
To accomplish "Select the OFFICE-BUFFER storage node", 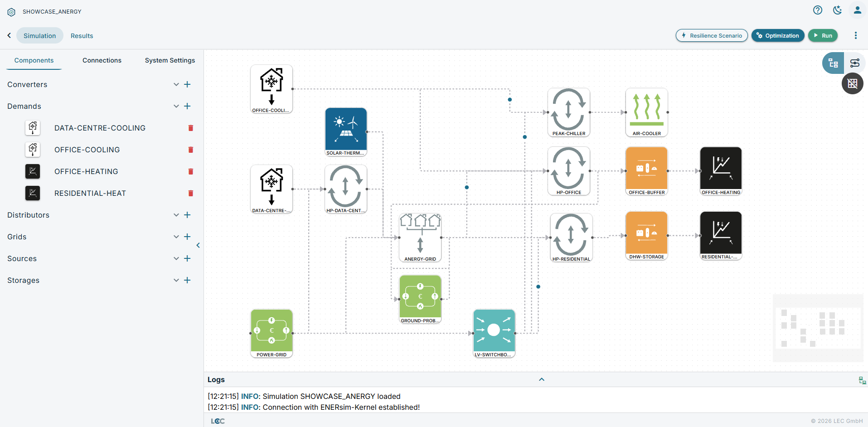I will (647, 171).
